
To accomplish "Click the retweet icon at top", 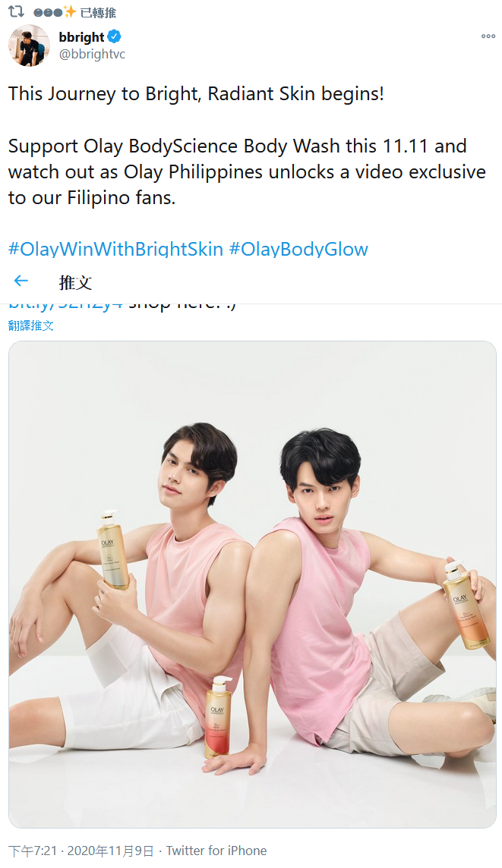I will coord(16,11).
